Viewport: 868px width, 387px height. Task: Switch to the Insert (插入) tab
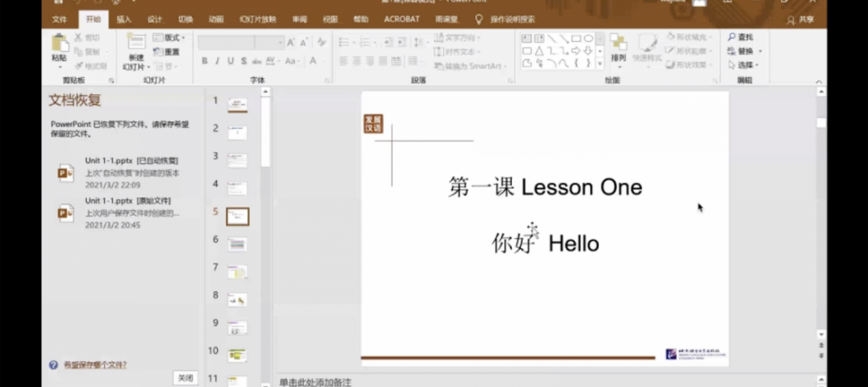(124, 20)
